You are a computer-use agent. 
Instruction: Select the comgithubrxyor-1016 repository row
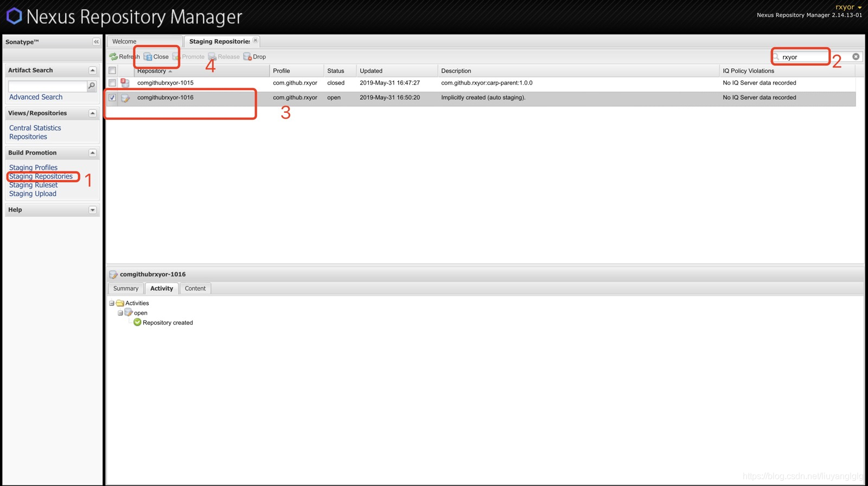tap(481, 98)
